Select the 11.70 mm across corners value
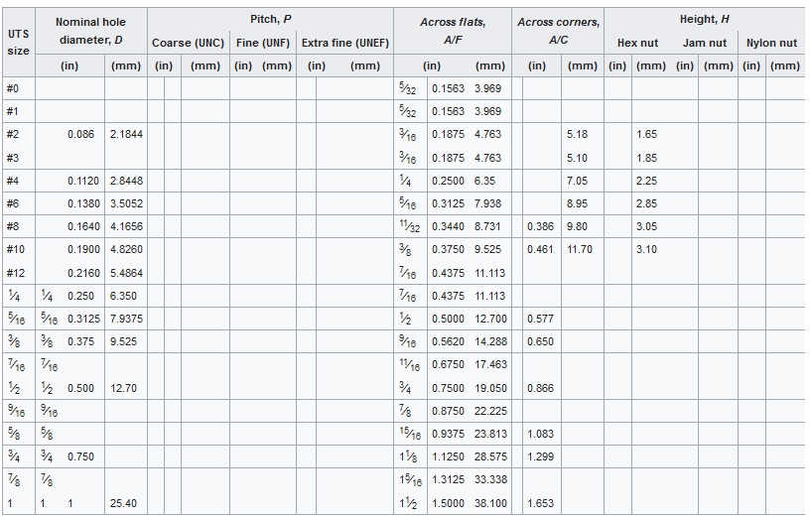Viewport: 812px width, 519px height. pos(579,249)
